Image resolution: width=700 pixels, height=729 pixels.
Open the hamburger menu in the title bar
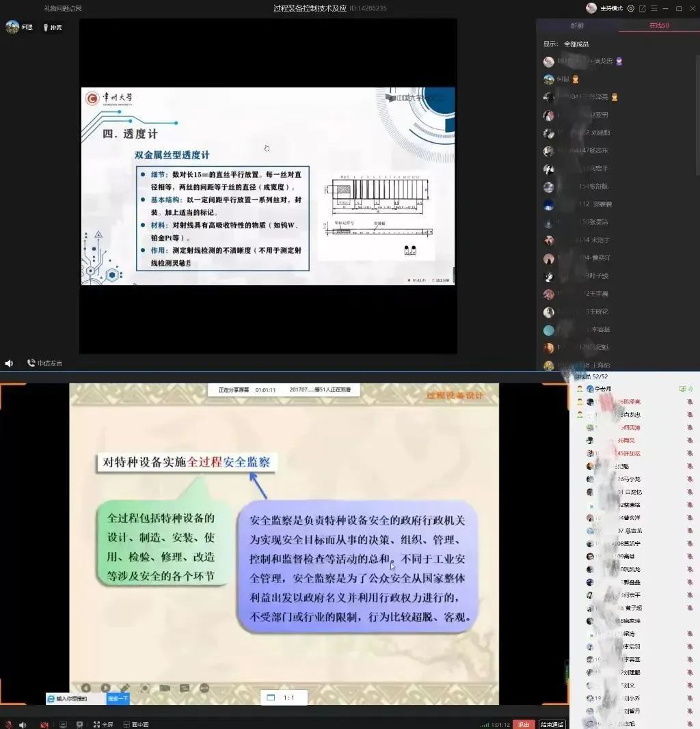click(x=654, y=8)
